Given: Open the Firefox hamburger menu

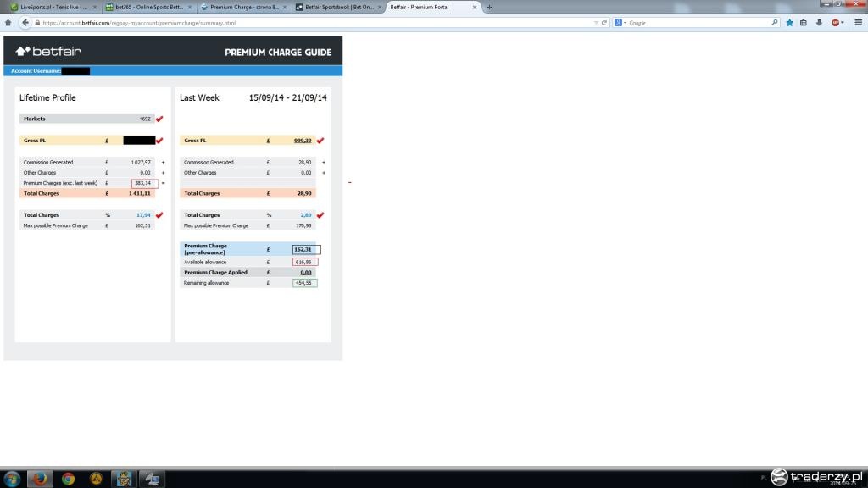Looking at the screenshot, I should tap(858, 23).
